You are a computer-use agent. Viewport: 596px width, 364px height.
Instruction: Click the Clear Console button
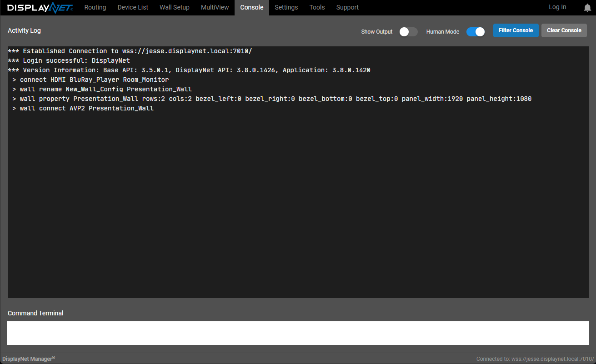(564, 30)
